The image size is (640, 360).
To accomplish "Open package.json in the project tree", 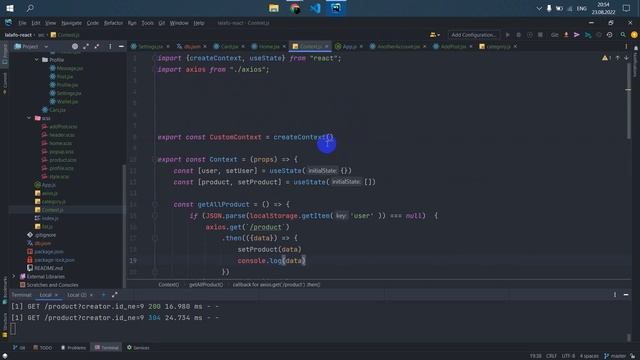I will 44,251.
